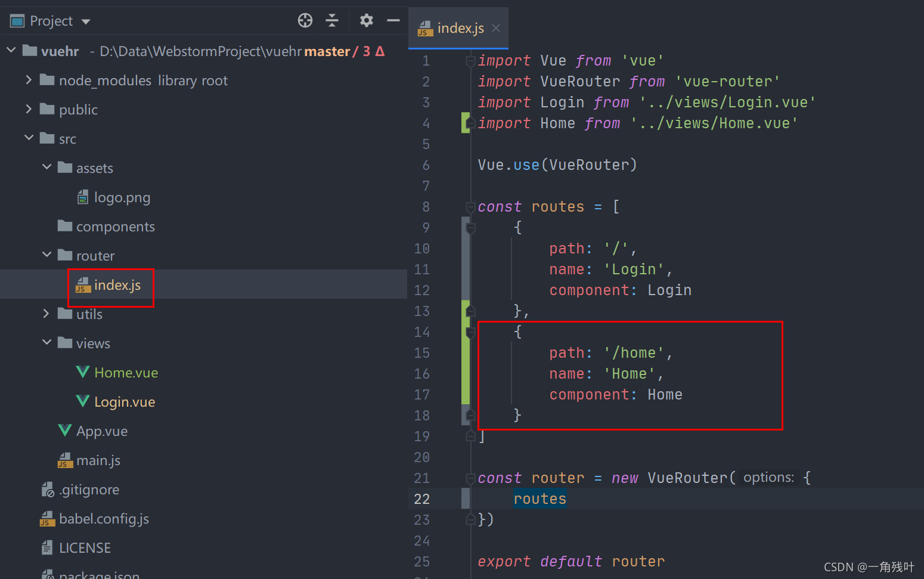This screenshot has height=579, width=924.
Task: Click line number 22 in the gutter
Action: [x=421, y=499]
